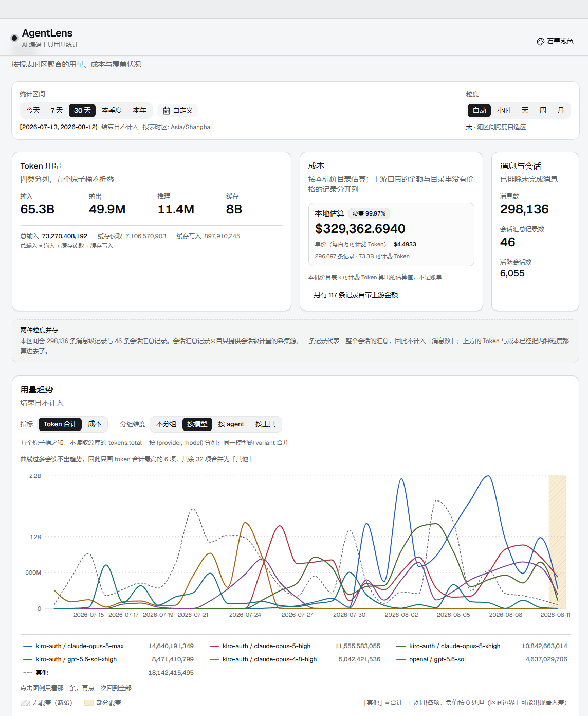Click the 897,910,245 cache write value
The height and width of the screenshot is (716, 588).
point(222,236)
